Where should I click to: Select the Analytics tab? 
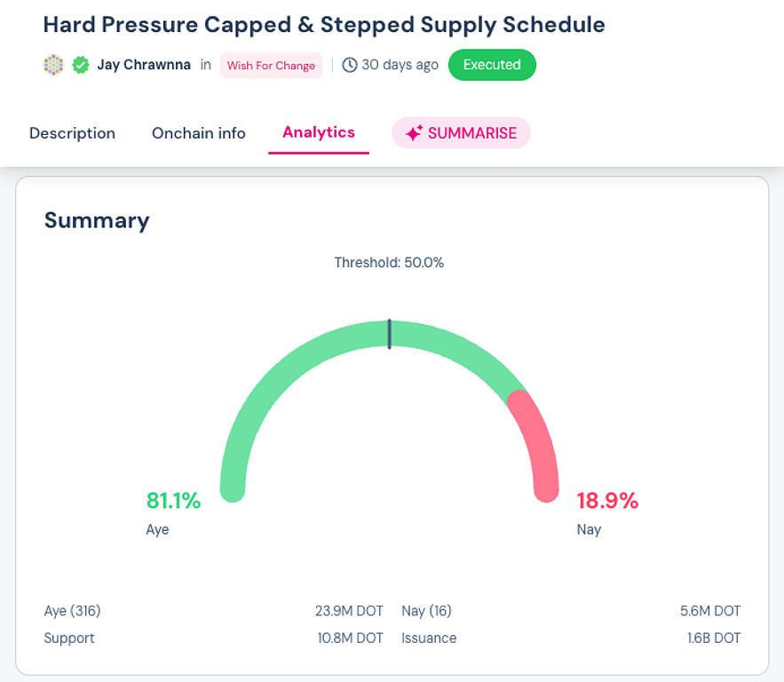319,132
